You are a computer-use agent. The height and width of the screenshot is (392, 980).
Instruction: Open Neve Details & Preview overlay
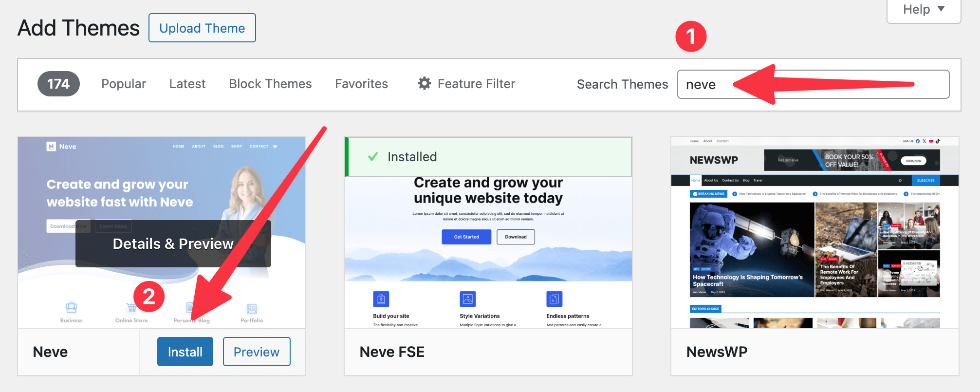[173, 243]
